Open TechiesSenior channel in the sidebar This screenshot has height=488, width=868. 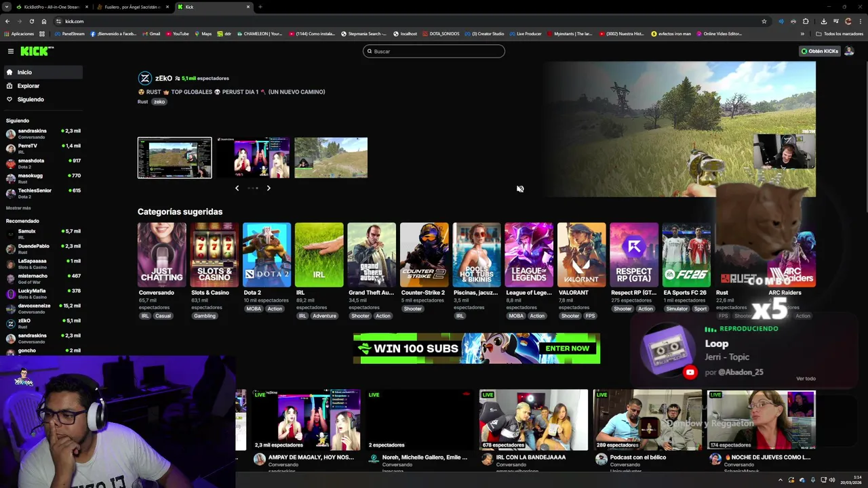[x=42, y=193]
